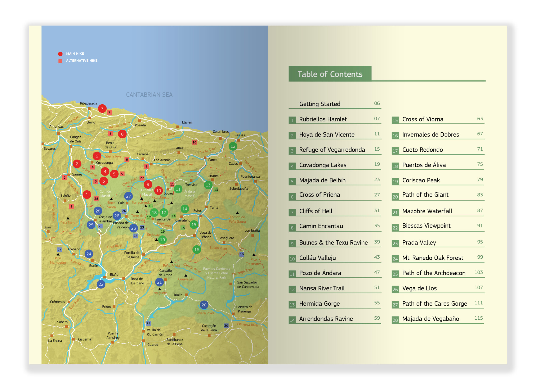Click the ALTERNATIVE HIKE legend square

click(60, 61)
